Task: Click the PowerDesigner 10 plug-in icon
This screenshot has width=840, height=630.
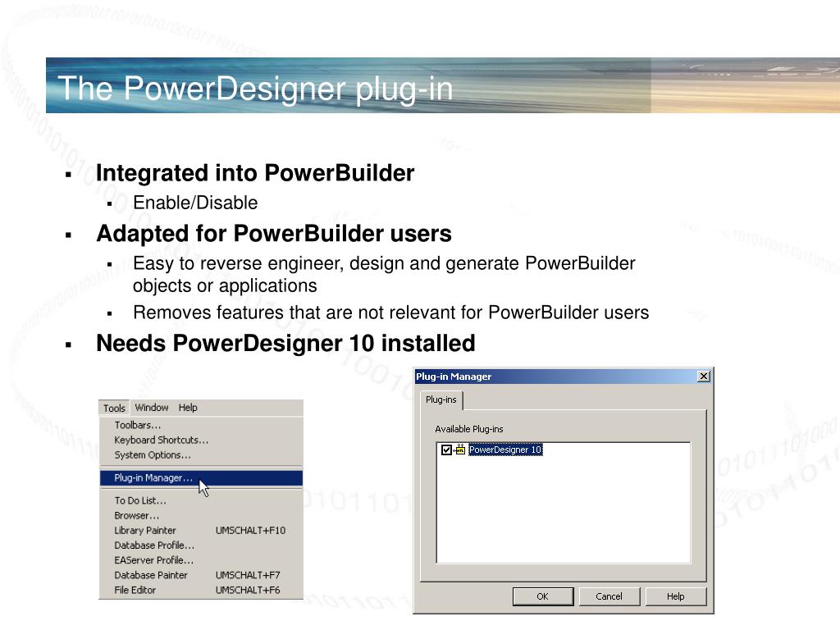Action: click(x=460, y=450)
